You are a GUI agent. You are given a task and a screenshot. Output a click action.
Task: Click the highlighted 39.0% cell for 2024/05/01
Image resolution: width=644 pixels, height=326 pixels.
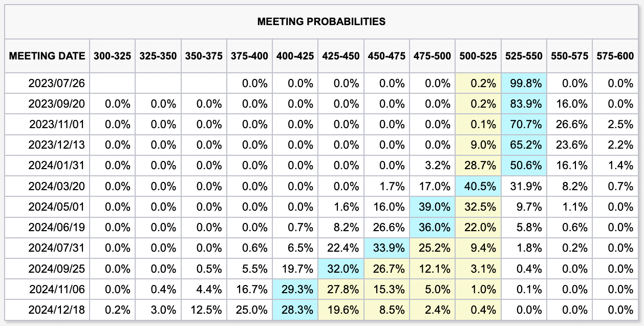pyautogui.click(x=433, y=207)
